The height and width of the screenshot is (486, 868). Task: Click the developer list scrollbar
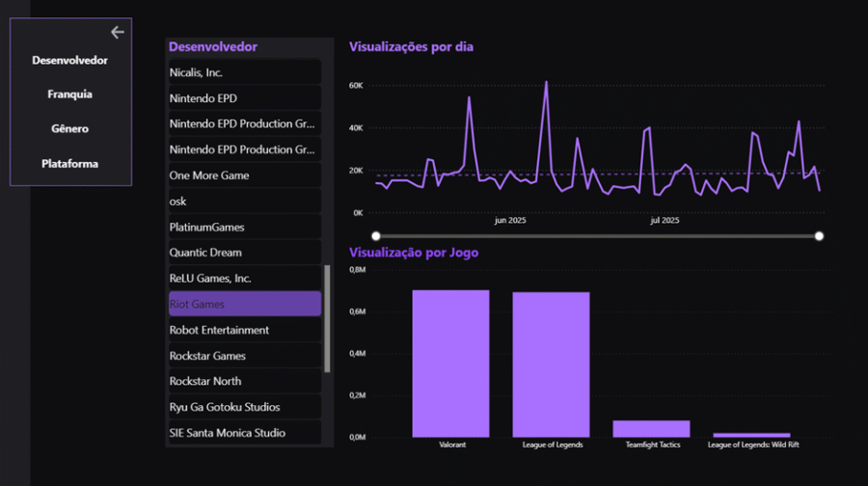pyautogui.click(x=328, y=318)
